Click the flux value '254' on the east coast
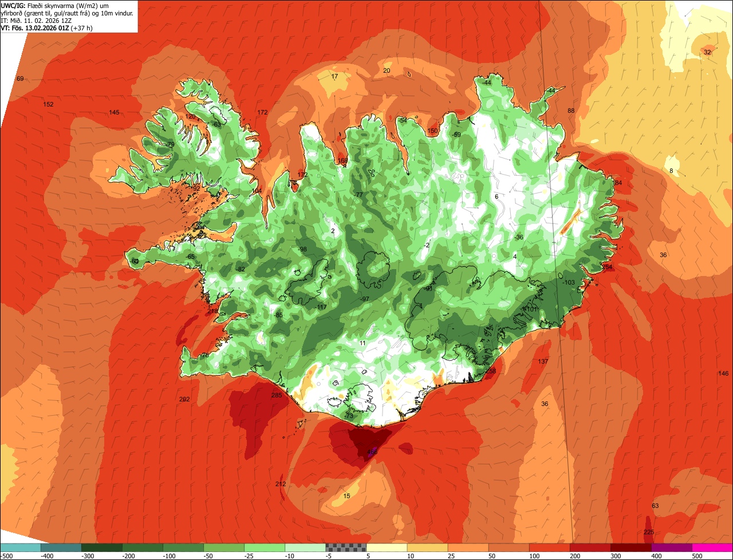Screen dimensions: 733x560 [x=607, y=267]
